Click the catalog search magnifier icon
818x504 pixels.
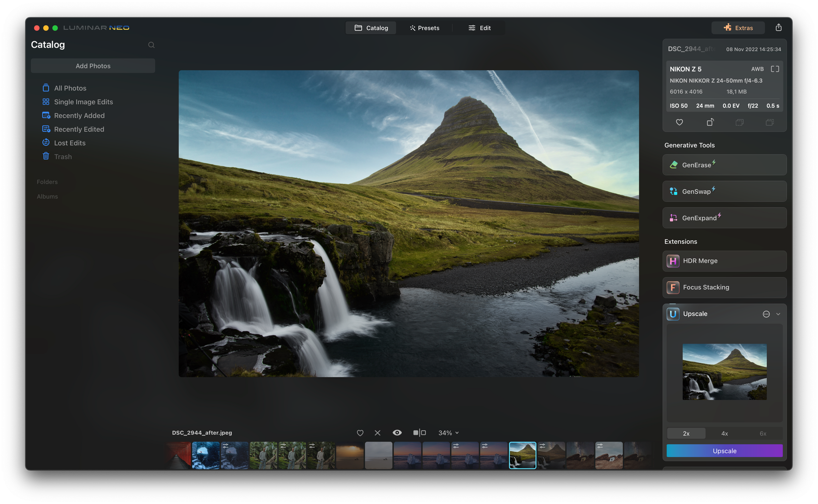[151, 45]
